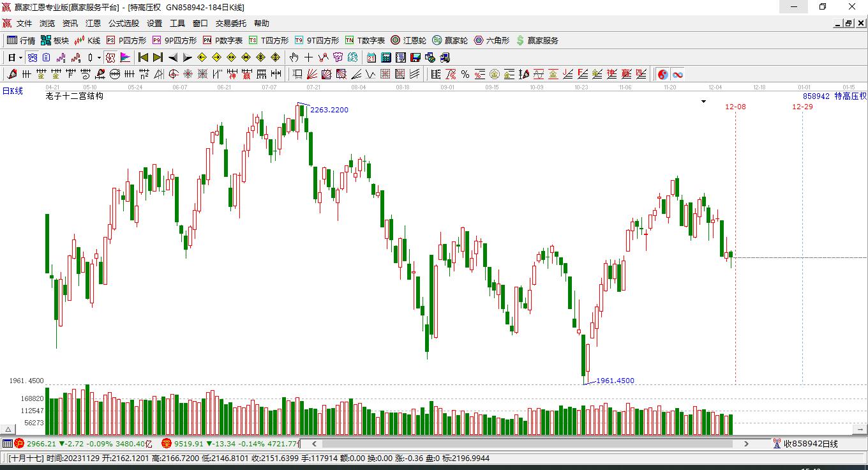The height and width of the screenshot is (470, 868).
Task: Open the small black dropdown triangle on chart
Action: tap(704, 102)
